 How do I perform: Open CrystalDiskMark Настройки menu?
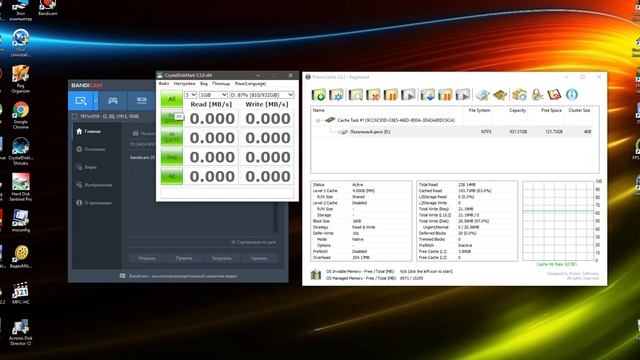point(184,84)
